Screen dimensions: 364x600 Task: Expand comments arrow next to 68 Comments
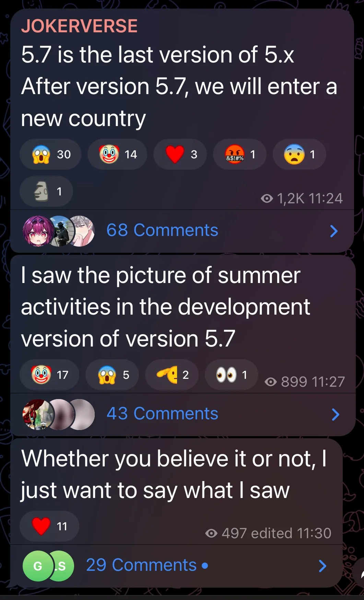[334, 231]
